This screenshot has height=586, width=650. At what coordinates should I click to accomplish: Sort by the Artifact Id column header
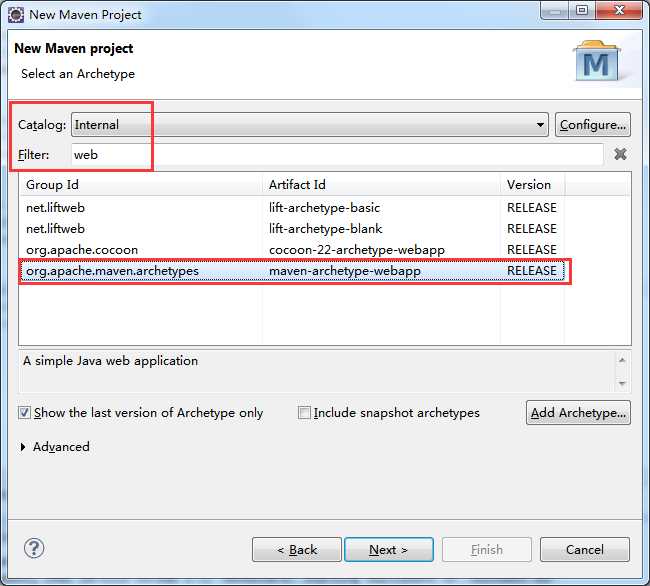coord(381,184)
